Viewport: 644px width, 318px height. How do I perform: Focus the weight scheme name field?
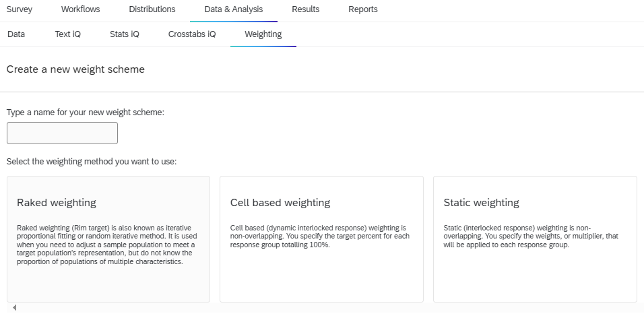(x=63, y=133)
